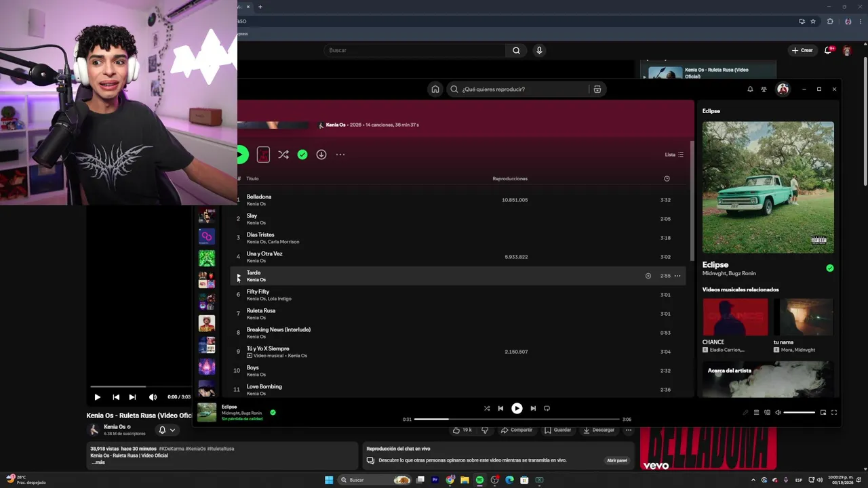This screenshot has height=488, width=868.
Task: Select the track Días Tristes
Action: point(260,235)
